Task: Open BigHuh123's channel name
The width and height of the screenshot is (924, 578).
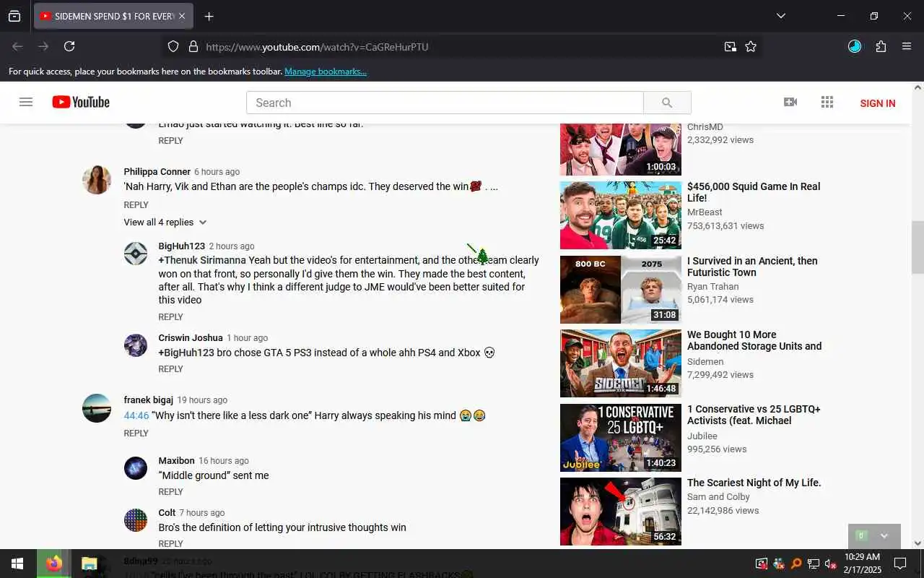Action: click(x=182, y=246)
